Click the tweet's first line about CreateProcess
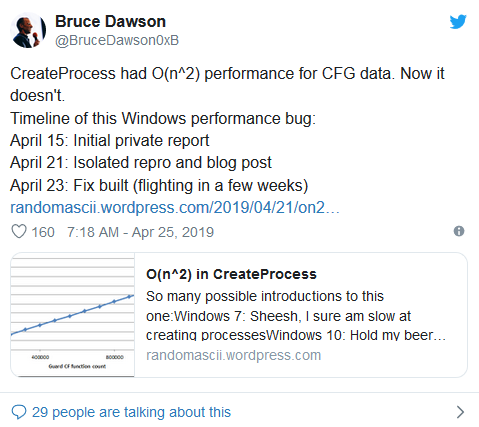Viewport: 479px width, 427px height. [x=227, y=74]
